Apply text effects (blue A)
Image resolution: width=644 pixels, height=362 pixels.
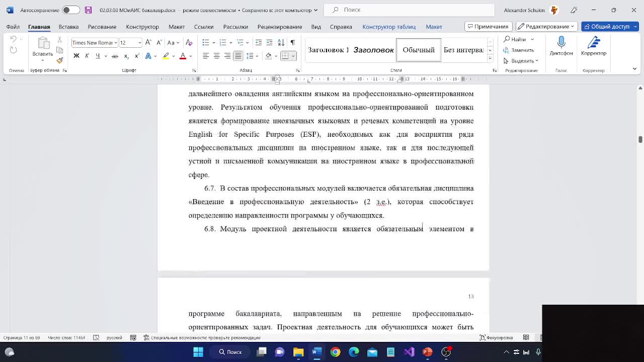(x=148, y=56)
